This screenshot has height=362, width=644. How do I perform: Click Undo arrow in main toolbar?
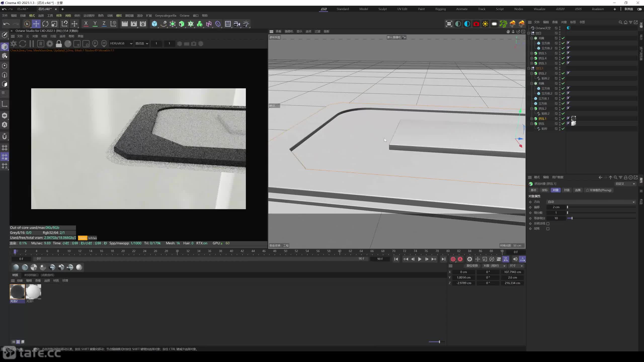click(x=7, y=24)
